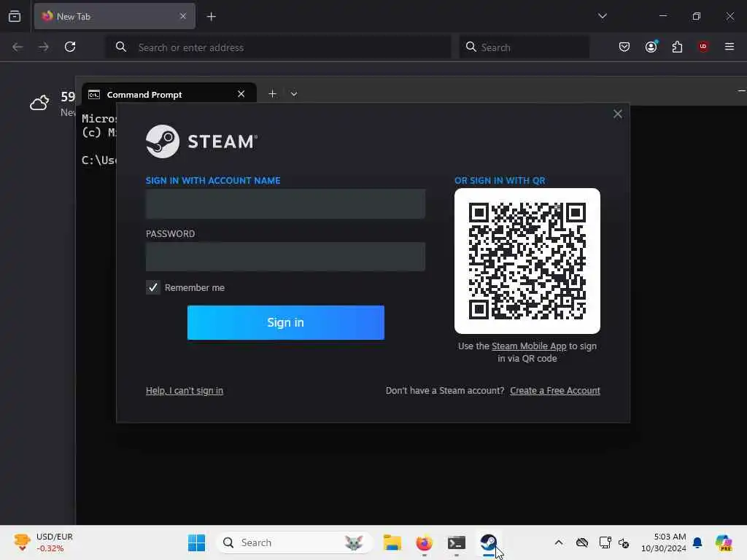Click the cloud sync tray icon
The width and height of the screenshot is (747, 560).
coord(581,542)
